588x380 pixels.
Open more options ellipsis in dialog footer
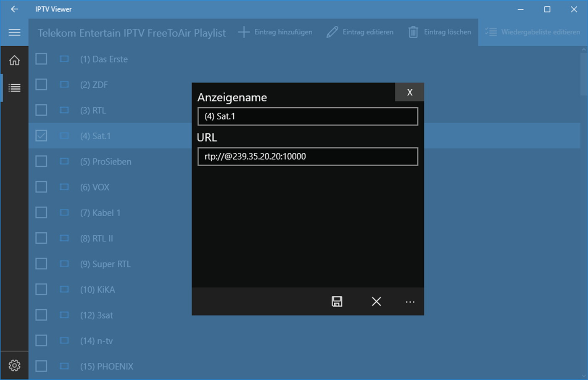[x=410, y=302]
